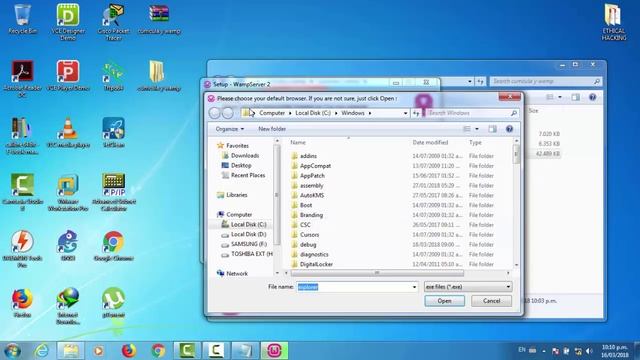Open VCE Designer Demo desktop icon
Image resolution: width=640 pixels, height=360 pixels.
68,21
